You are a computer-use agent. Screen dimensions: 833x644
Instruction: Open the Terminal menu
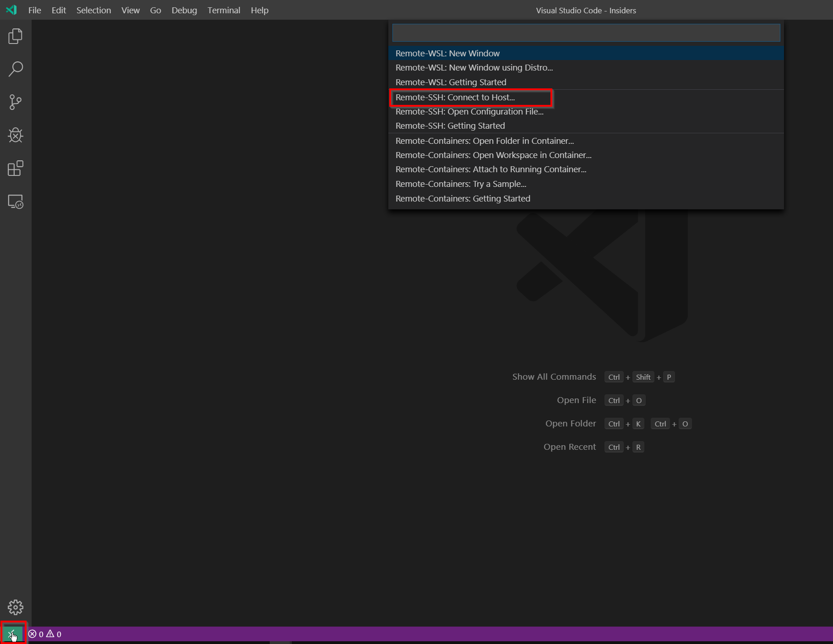(223, 10)
